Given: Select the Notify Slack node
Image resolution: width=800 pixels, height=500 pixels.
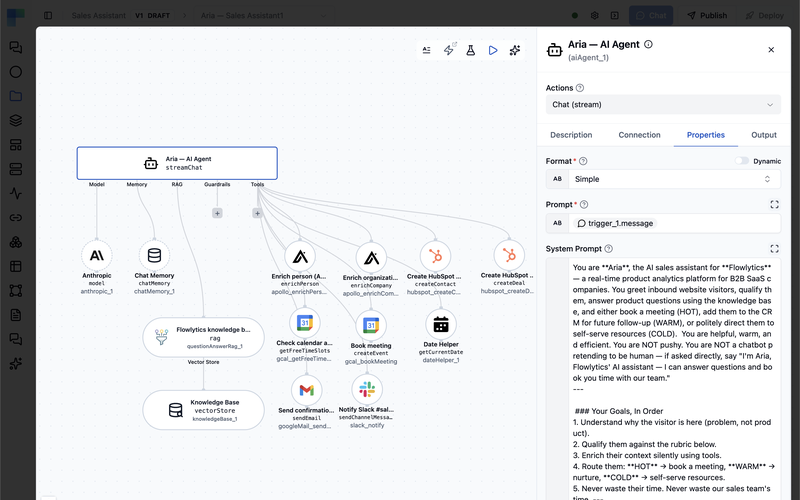Looking at the screenshot, I should coord(367,389).
